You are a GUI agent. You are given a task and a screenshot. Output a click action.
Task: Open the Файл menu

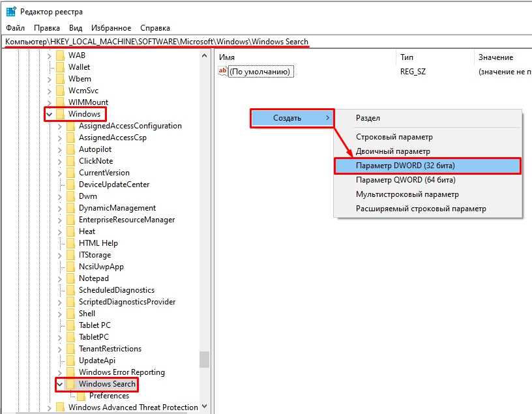point(15,28)
